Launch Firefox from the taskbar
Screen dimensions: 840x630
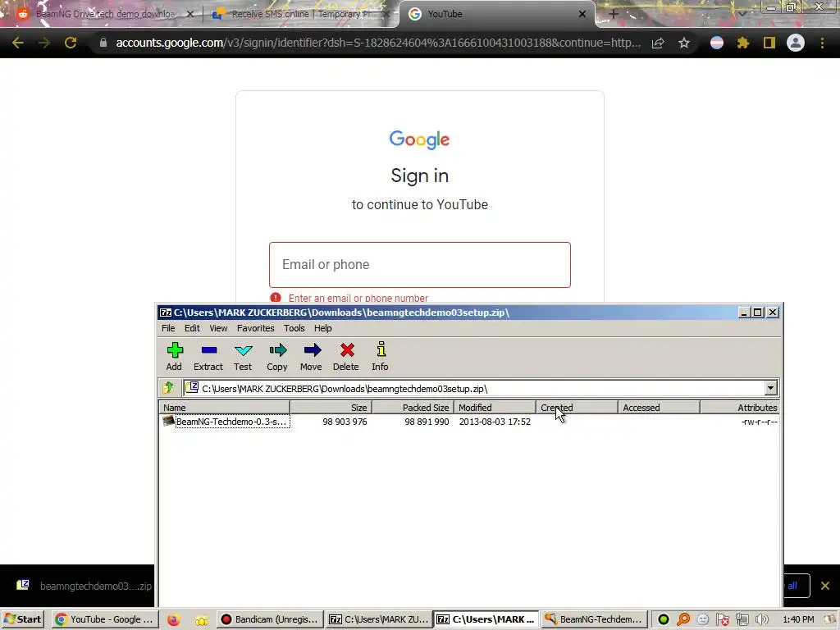173,620
